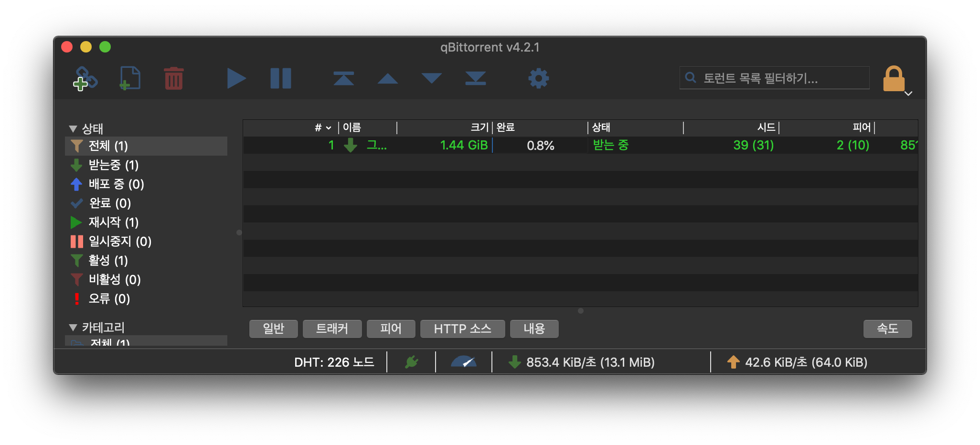Select the 일시중지 (0) filter
Viewport: 980px width, 445px height.
(x=146, y=242)
